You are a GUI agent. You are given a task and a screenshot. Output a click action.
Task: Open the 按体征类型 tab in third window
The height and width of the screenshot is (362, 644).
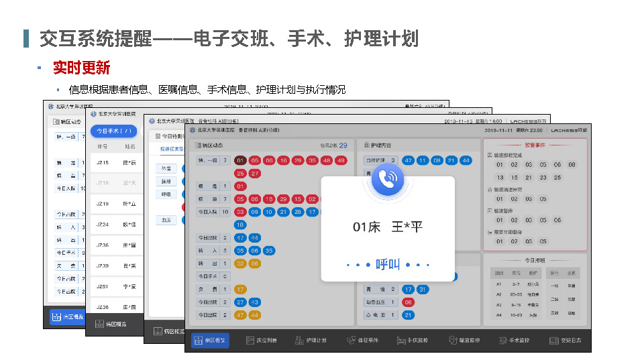(172, 149)
